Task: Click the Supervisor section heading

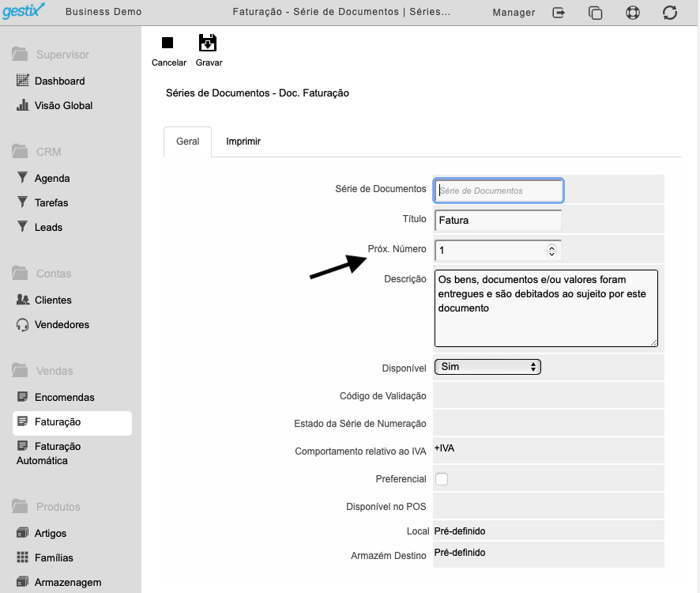Action: click(x=62, y=55)
